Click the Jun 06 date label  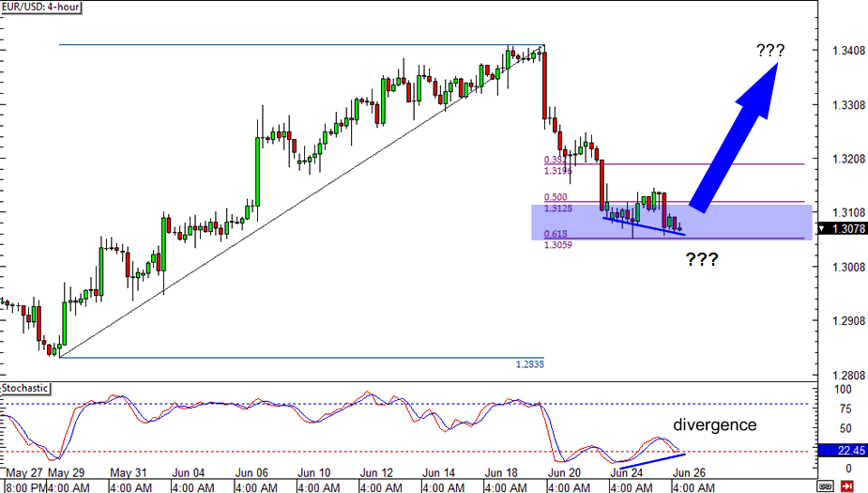[x=251, y=473]
